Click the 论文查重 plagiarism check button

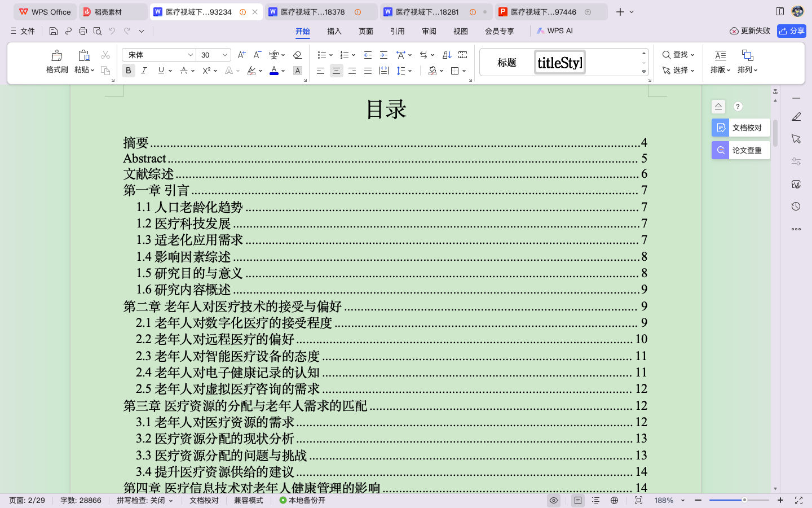(740, 150)
